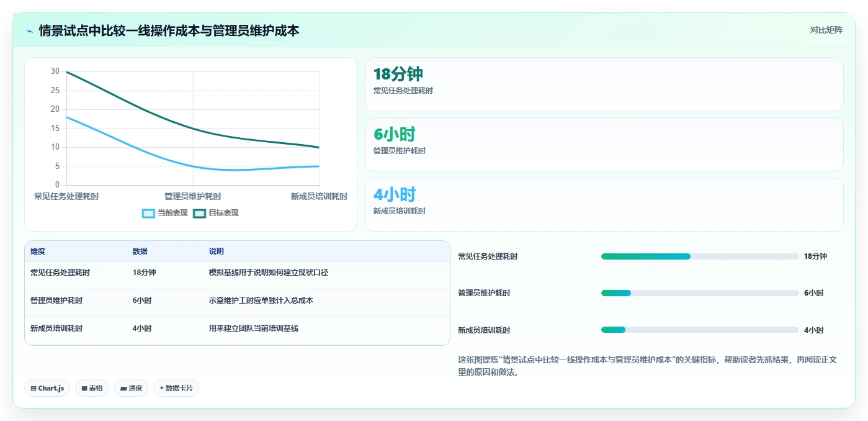The height and width of the screenshot is (421, 868).
Task: Click table cell 新成员培训耗时
Action: (56, 328)
